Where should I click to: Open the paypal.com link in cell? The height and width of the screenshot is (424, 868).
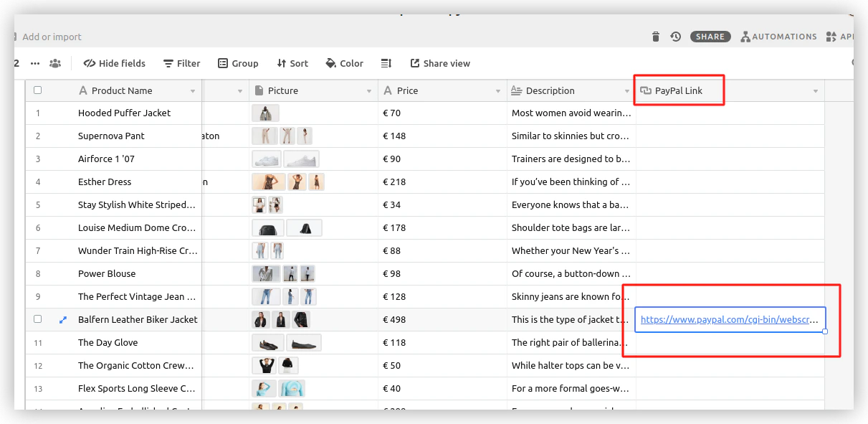pos(729,320)
